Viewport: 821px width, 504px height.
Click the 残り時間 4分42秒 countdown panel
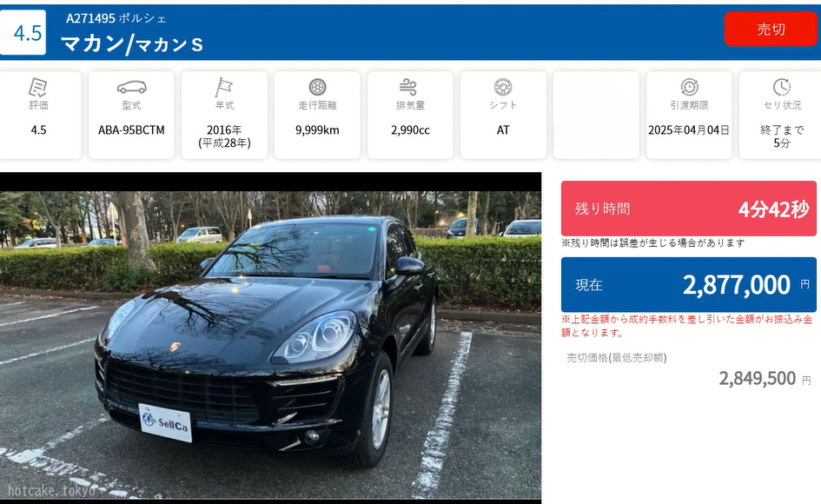(x=689, y=209)
